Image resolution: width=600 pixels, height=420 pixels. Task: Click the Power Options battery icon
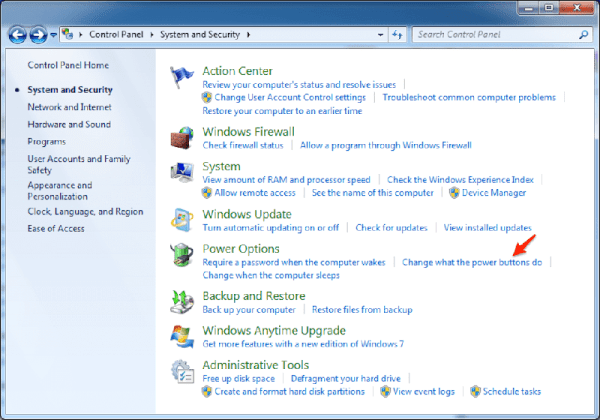click(x=183, y=255)
